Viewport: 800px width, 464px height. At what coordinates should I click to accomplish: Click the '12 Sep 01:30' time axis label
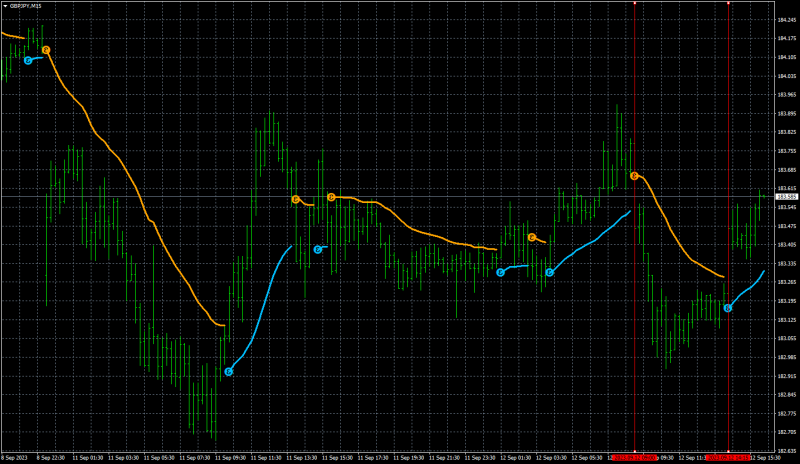tap(516, 458)
